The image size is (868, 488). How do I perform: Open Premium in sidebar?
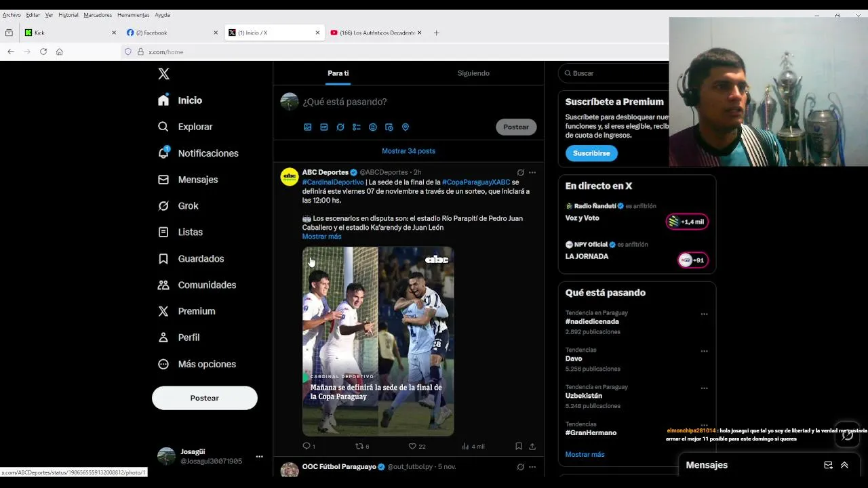tap(186, 311)
